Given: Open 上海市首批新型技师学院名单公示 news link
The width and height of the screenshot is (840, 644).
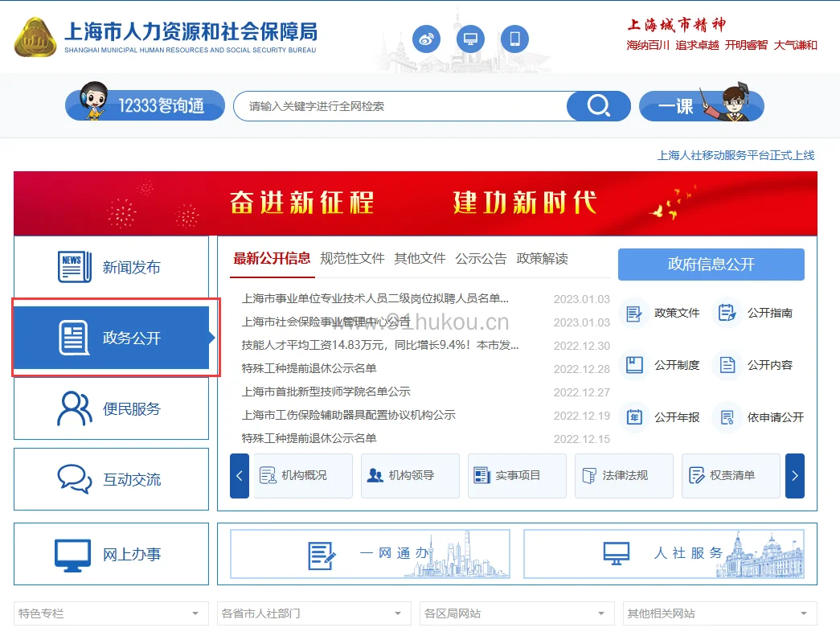Looking at the screenshot, I should pyautogui.click(x=326, y=392).
